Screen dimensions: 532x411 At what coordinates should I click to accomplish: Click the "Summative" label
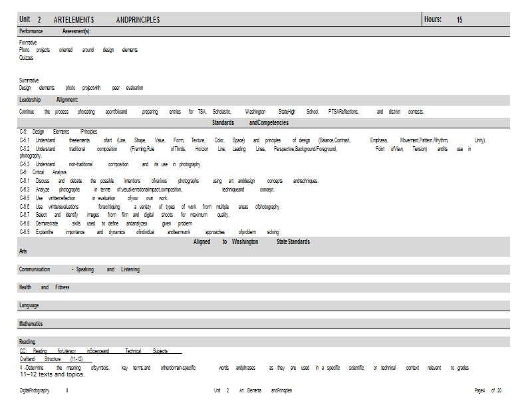[x=29, y=80]
